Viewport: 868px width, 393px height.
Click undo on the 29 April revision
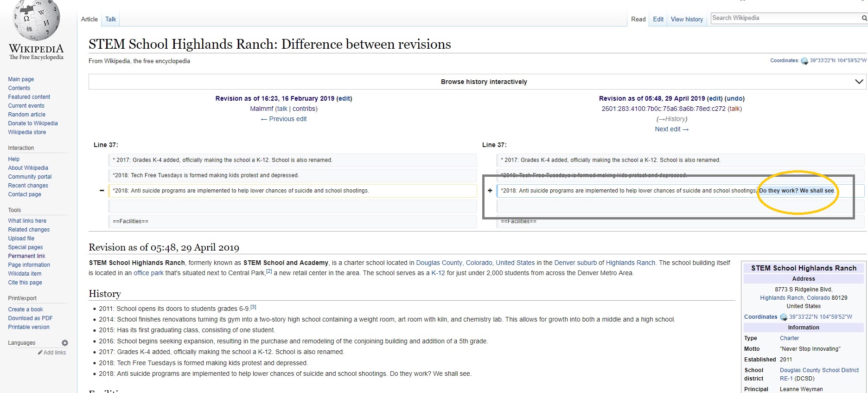734,98
